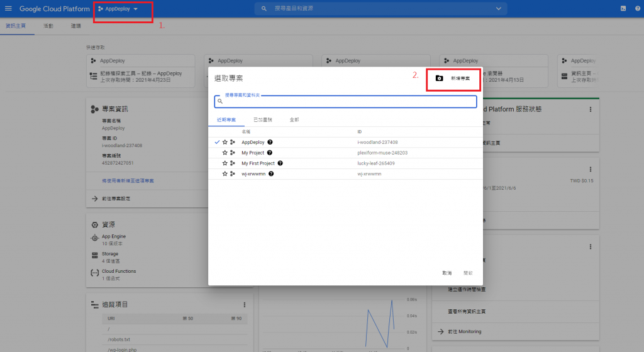Open the help icon in header
The width and height of the screenshot is (644, 352).
(638, 9)
